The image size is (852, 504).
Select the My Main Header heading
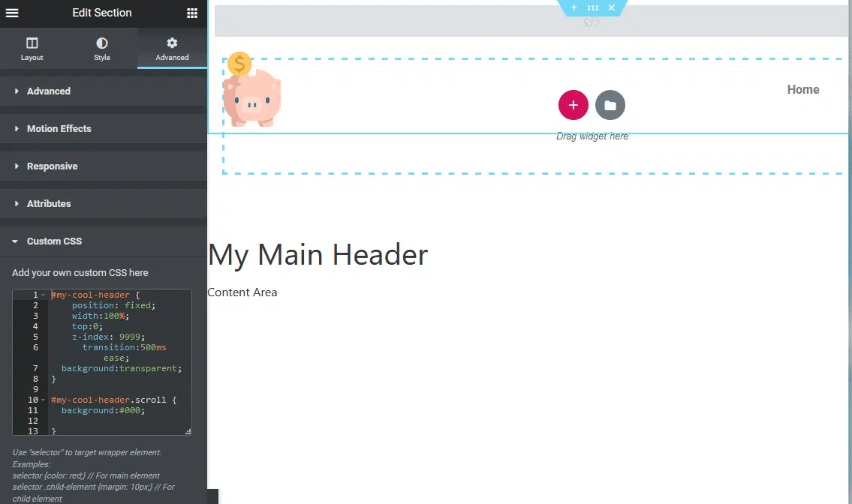[x=318, y=254]
